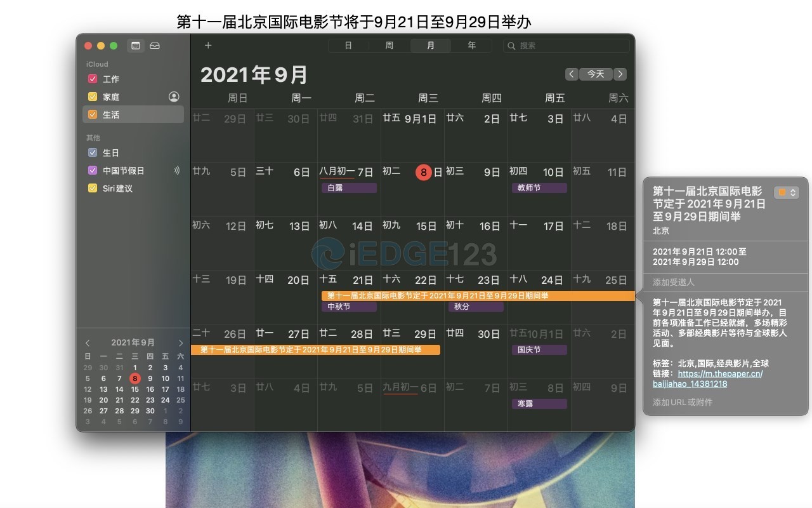The image size is (812, 508).
Task: Select the film festival event bar on September 21
Action: coord(478,295)
